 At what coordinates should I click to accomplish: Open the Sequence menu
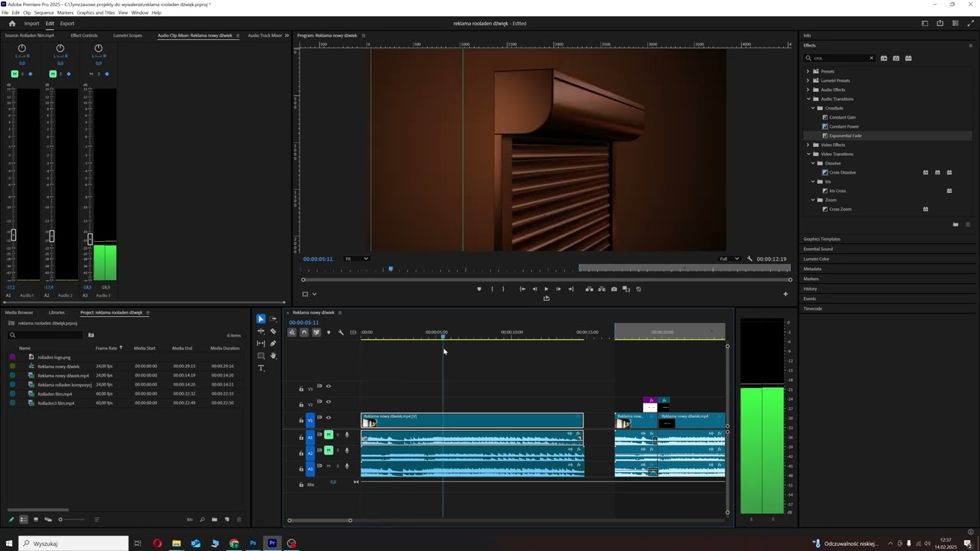[x=44, y=13]
